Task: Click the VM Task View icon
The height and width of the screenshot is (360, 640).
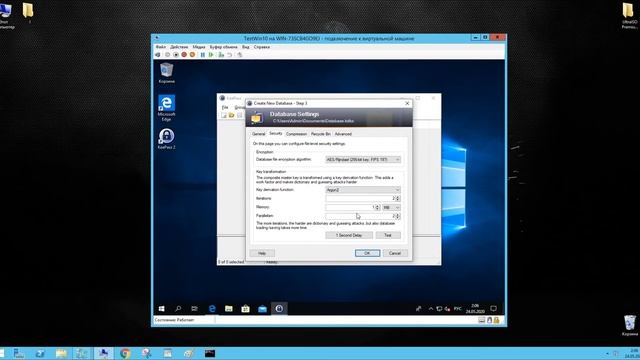Action: pyautogui.click(x=194, y=309)
